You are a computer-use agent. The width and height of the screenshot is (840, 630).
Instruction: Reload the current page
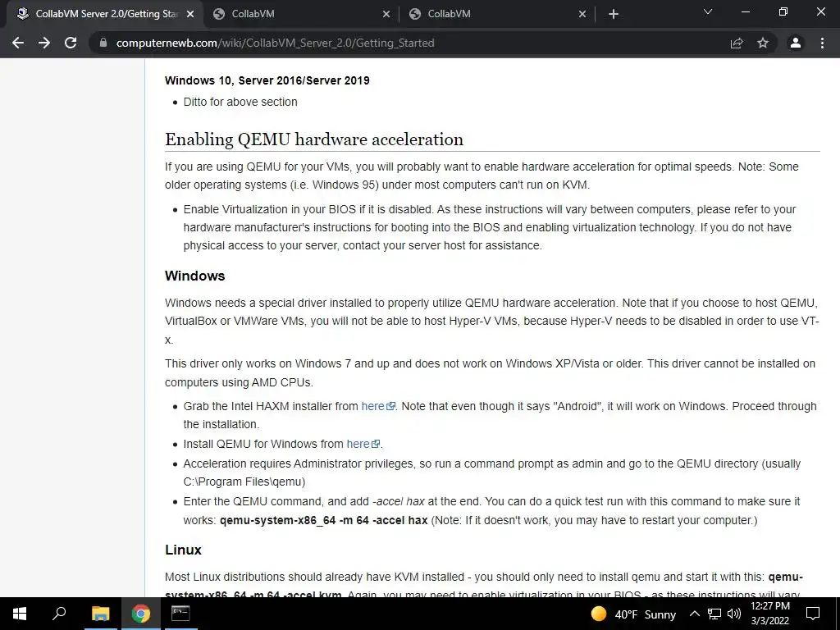[x=71, y=43]
